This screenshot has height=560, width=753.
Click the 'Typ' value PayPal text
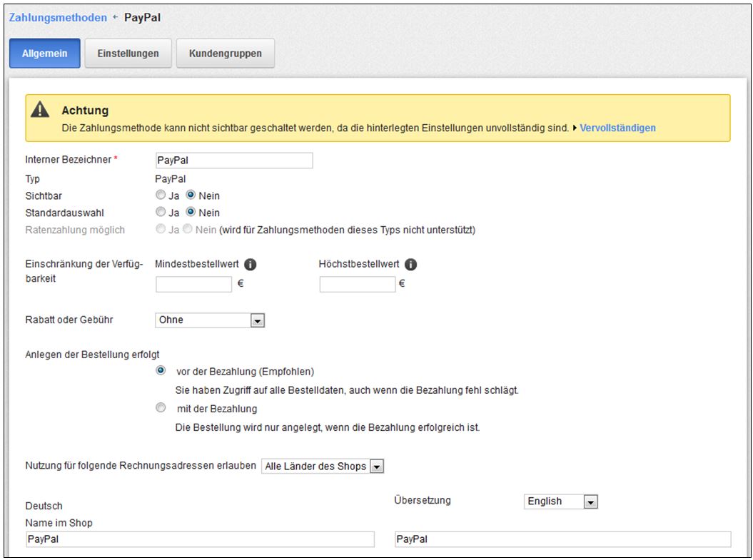tap(171, 179)
